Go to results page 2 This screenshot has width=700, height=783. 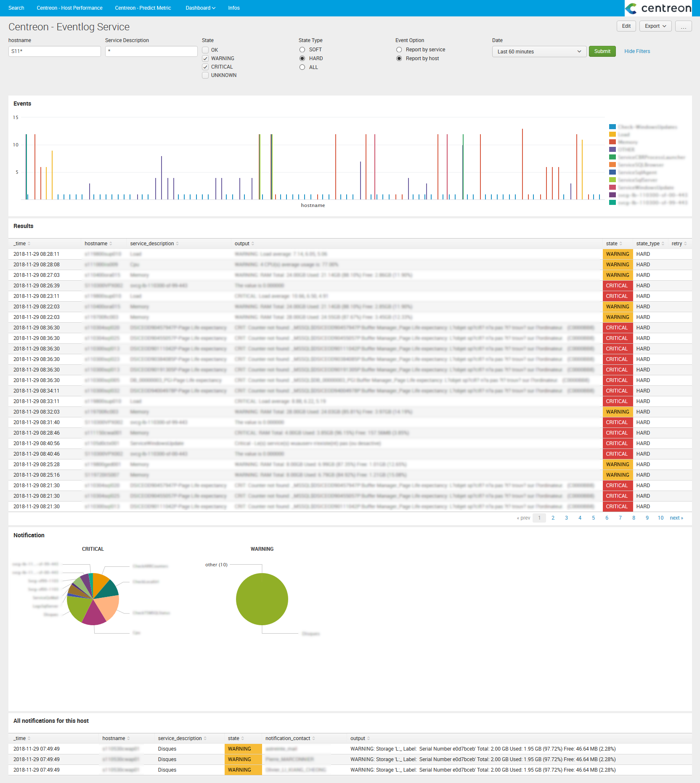pos(553,518)
